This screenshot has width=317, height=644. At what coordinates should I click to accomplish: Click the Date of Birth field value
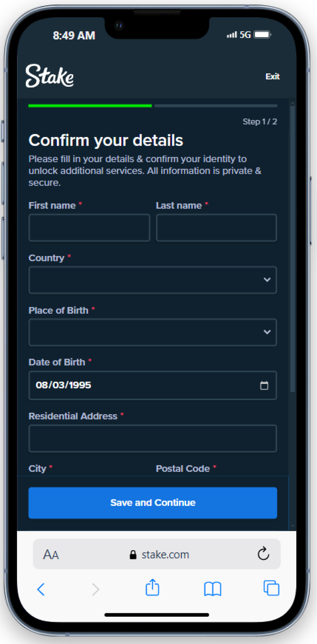tap(63, 385)
